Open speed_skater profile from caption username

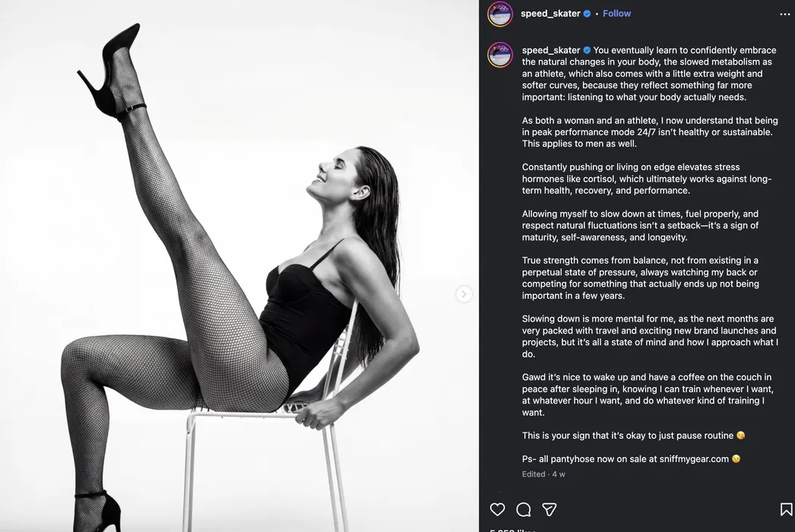(551, 50)
